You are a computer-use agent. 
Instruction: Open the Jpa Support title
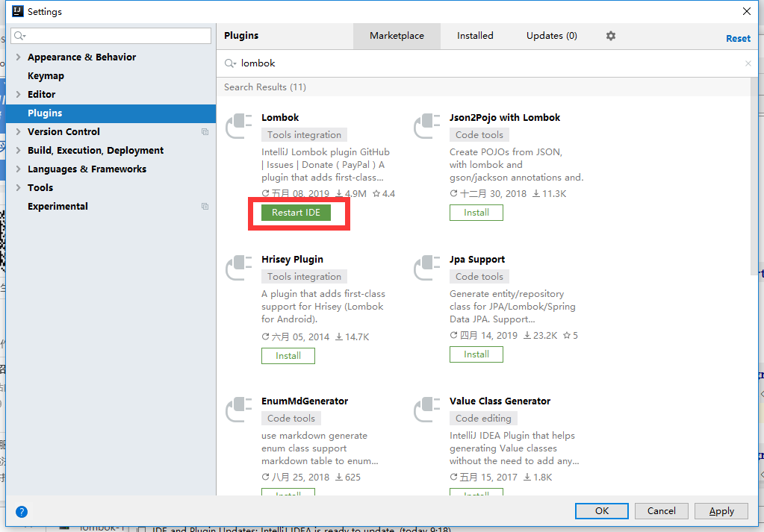tap(477, 260)
